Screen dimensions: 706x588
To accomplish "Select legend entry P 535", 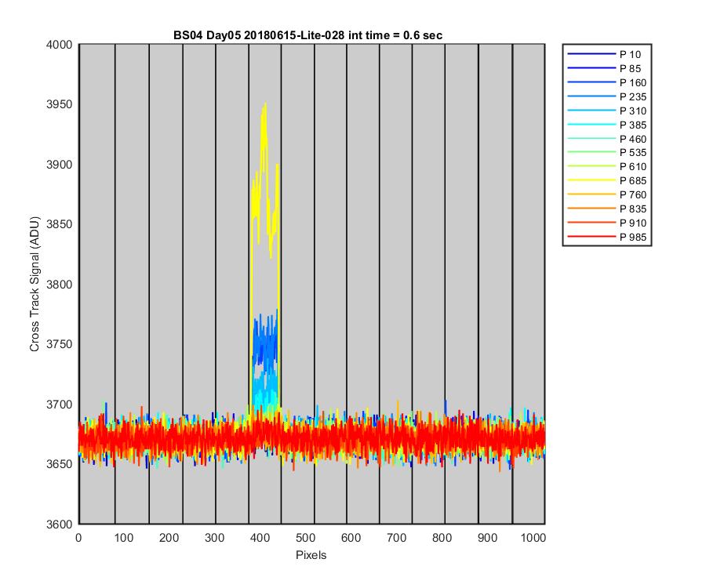I will [606, 153].
